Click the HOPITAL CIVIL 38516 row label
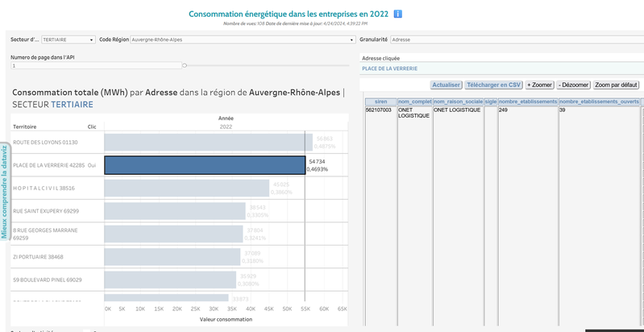Screen dimensions: 644x332 [44, 188]
